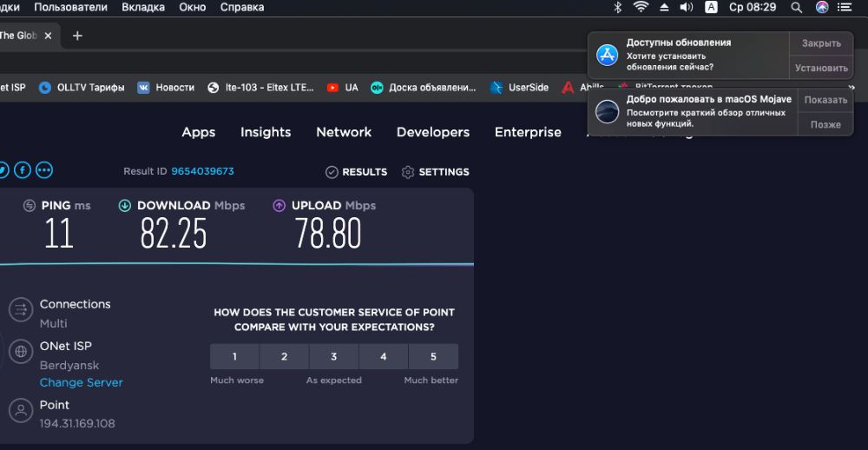Rate customer service 4

[x=384, y=356]
